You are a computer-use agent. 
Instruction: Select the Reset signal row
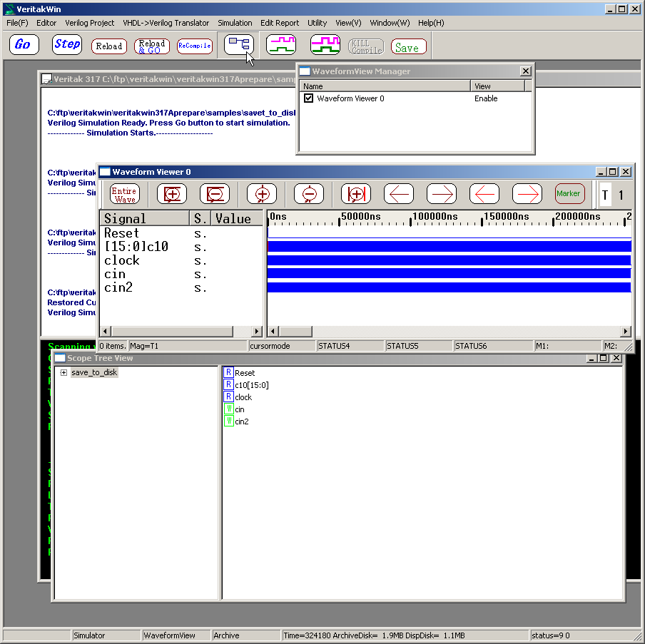[181, 233]
